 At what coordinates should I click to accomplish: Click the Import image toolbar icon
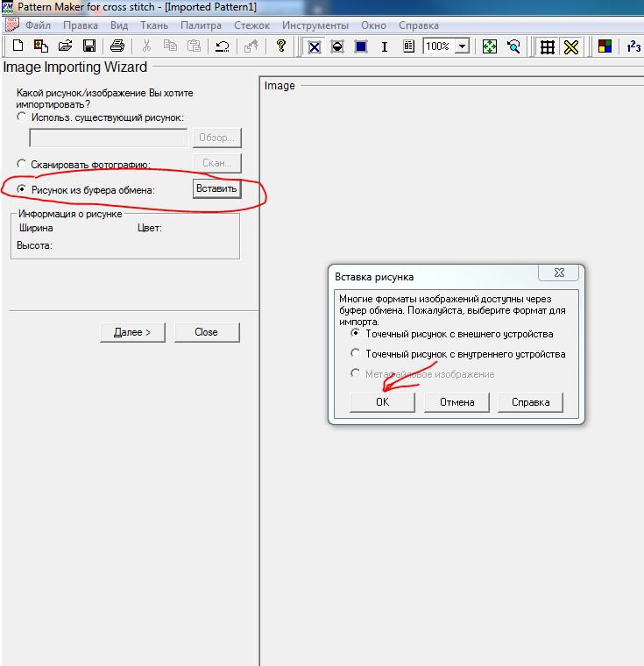pos(40,46)
